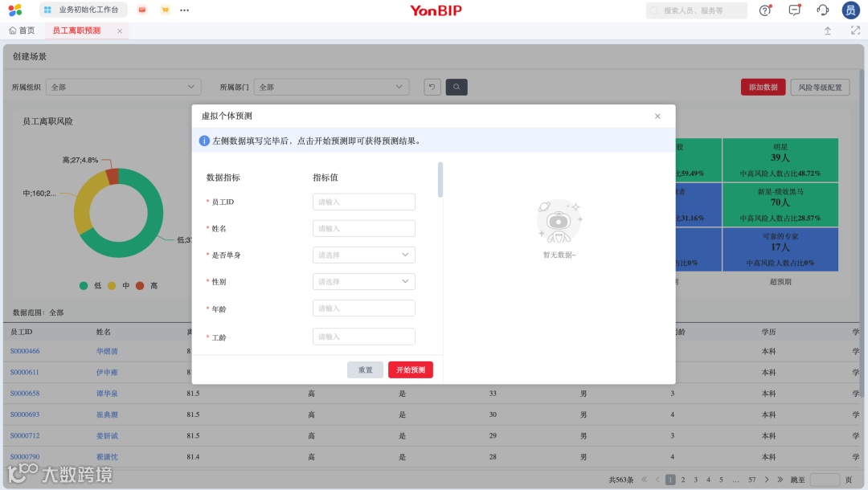Click the 跳至 page number input

pyautogui.click(x=825, y=480)
